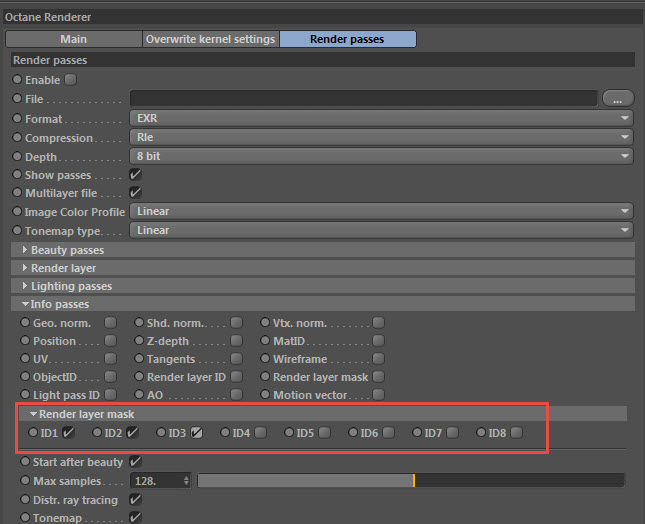The image size is (645, 524).
Task: Click the animation dot beside ID4
Action: coord(225,432)
